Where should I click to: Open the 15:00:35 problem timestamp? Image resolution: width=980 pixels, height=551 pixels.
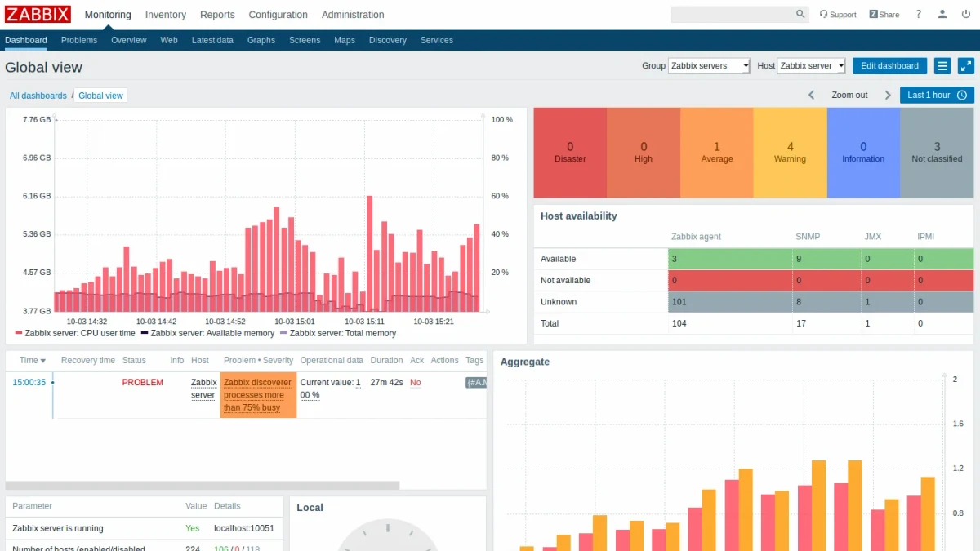pos(29,382)
